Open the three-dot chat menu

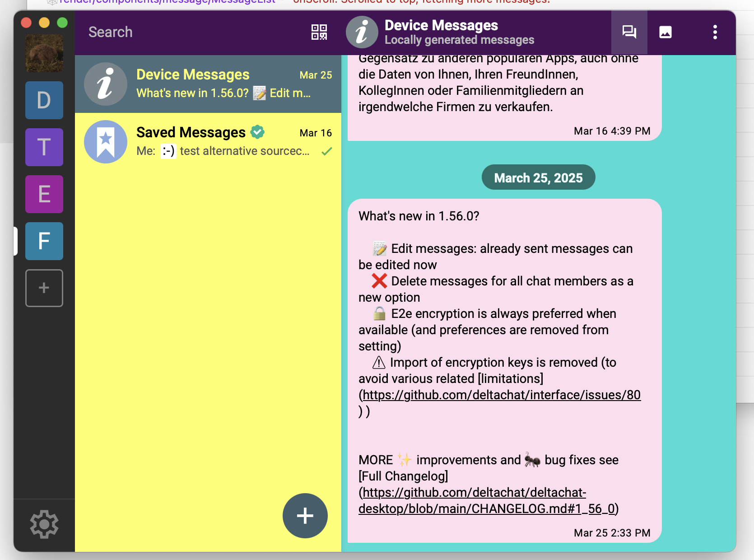coord(715,32)
